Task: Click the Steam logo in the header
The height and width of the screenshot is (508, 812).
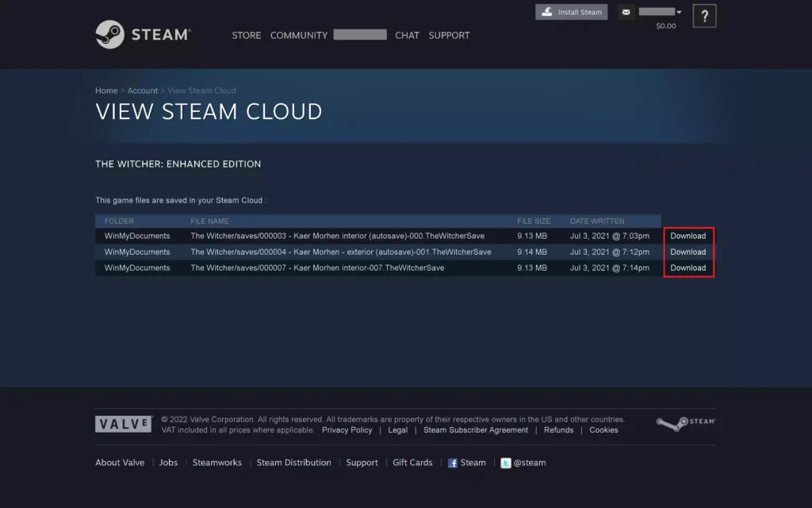Action: pyautogui.click(x=144, y=35)
